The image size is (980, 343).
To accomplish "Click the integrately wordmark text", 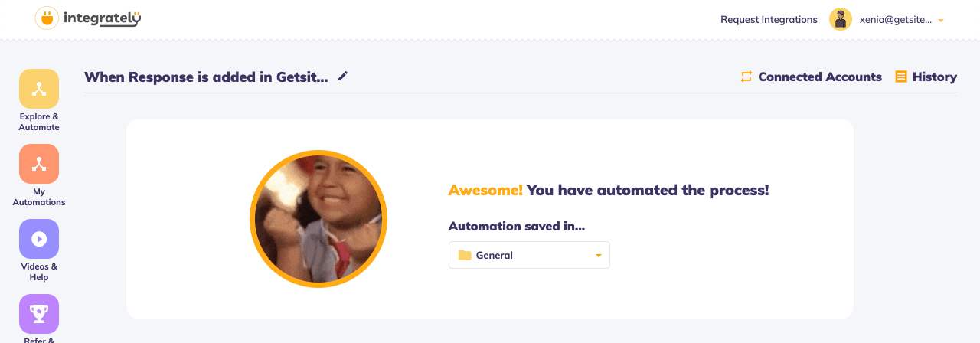I will point(102,18).
